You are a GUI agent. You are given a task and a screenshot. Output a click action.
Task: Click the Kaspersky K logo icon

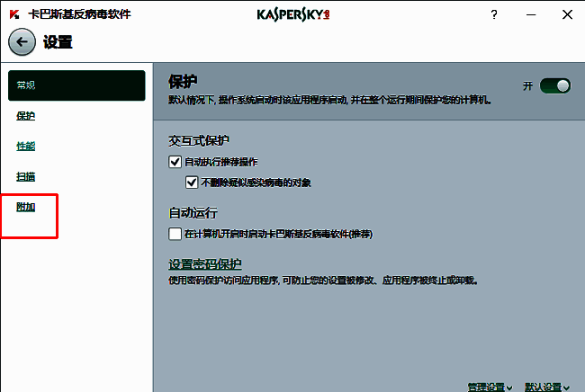point(14,14)
